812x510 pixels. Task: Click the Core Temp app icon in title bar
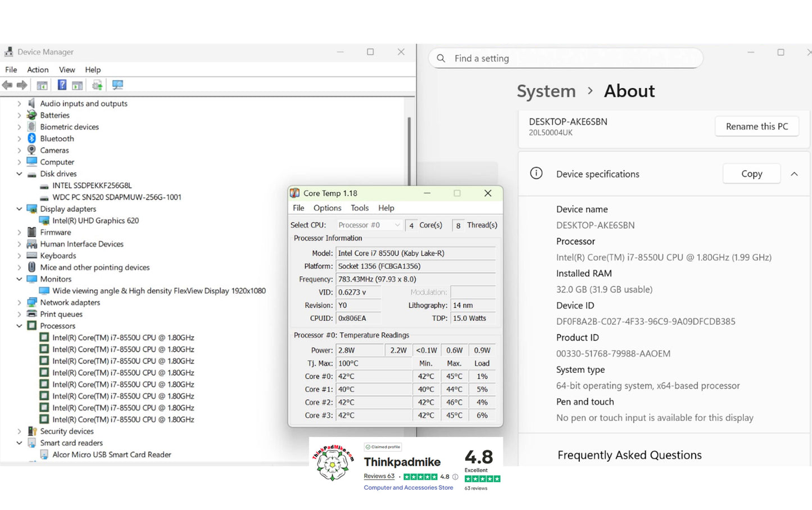[x=294, y=193]
